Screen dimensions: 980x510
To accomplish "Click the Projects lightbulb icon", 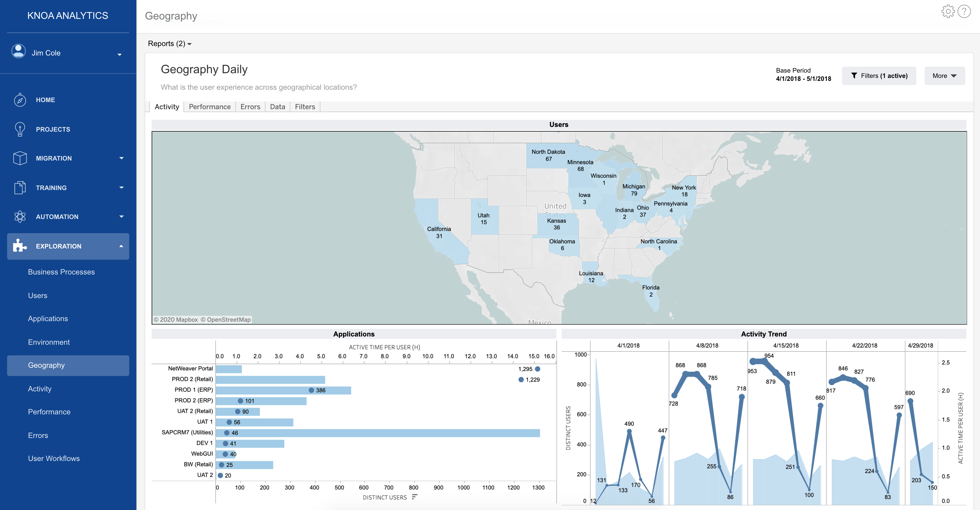I will point(20,129).
